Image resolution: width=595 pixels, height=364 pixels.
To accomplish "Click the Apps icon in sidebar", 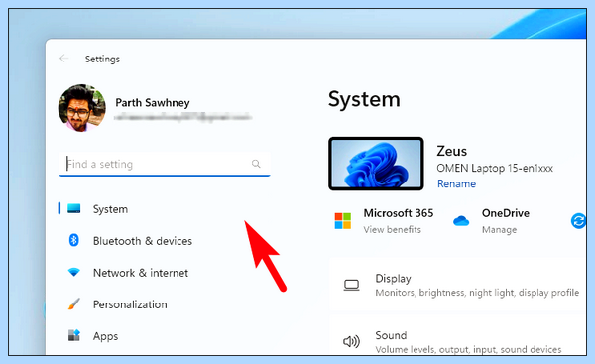I will (x=74, y=335).
